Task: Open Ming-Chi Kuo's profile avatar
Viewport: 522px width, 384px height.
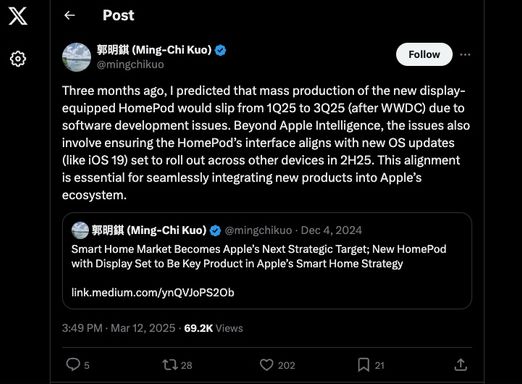Action: click(x=76, y=57)
